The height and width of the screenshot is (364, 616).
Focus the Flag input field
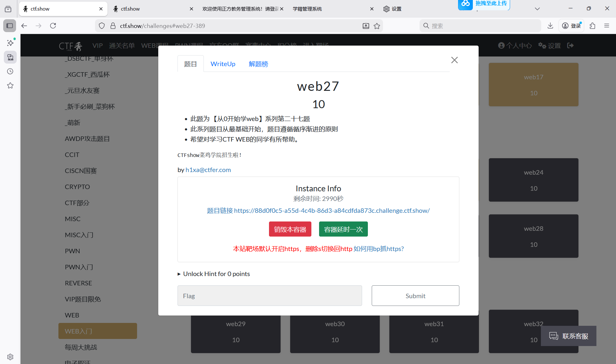pyautogui.click(x=270, y=296)
